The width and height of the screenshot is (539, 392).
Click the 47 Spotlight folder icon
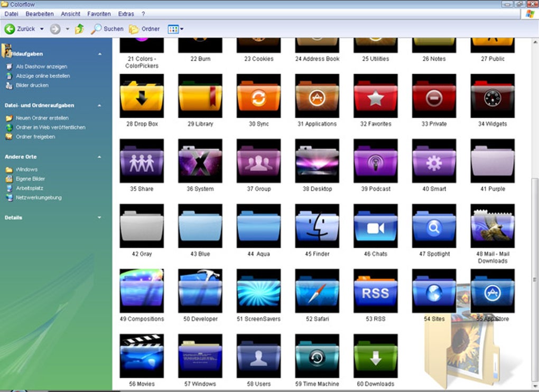click(x=434, y=226)
